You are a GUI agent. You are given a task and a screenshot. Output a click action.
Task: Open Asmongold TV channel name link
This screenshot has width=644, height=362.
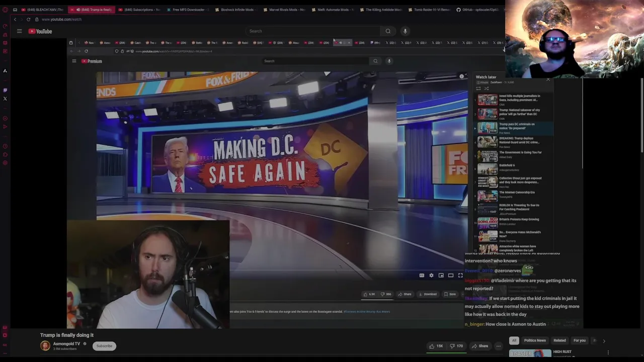(66, 344)
